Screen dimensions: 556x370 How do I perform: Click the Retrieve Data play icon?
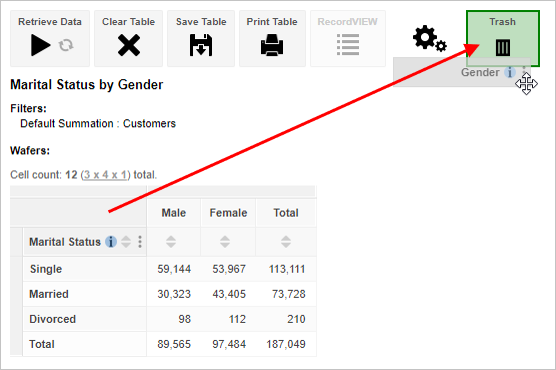[40, 45]
